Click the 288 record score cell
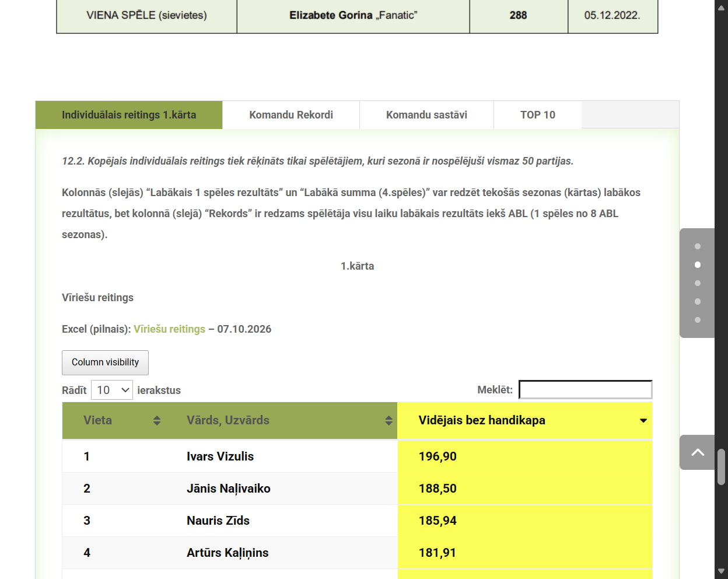This screenshot has width=728, height=579. point(519,16)
